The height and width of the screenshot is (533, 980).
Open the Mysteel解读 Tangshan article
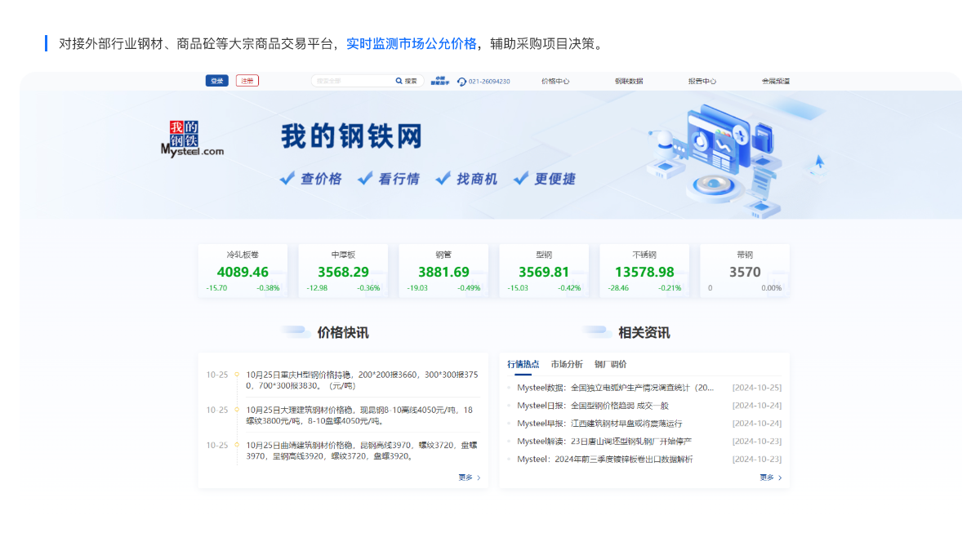[x=604, y=442]
